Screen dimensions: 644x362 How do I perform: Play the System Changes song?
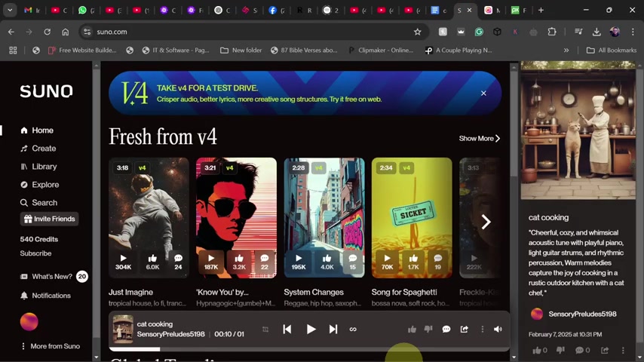click(x=299, y=262)
